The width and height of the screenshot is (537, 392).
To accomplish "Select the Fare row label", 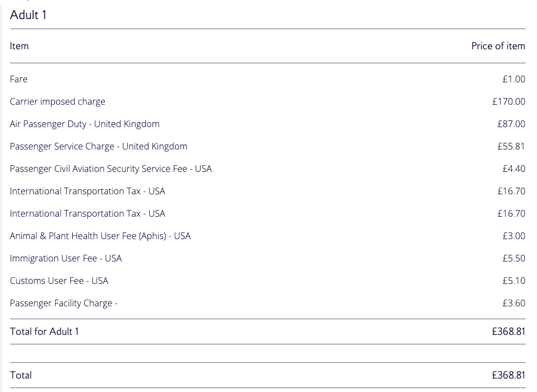I will pos(18,79).
